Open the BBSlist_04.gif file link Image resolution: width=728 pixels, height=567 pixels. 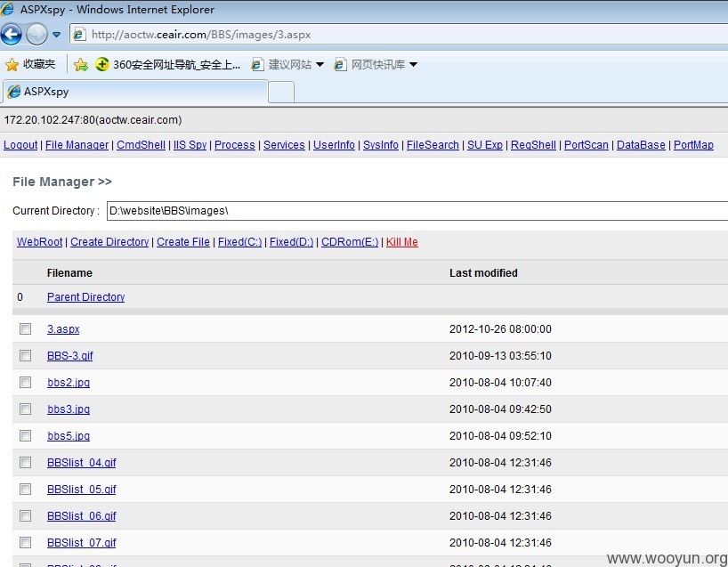click(x=82, y=463)
